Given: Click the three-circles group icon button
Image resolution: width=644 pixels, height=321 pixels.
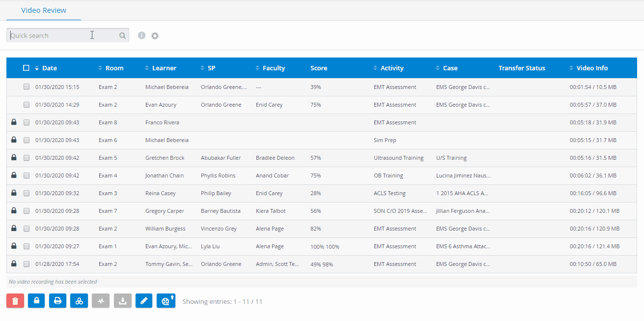Looking at the screenshot, I should tap(79, 301).
